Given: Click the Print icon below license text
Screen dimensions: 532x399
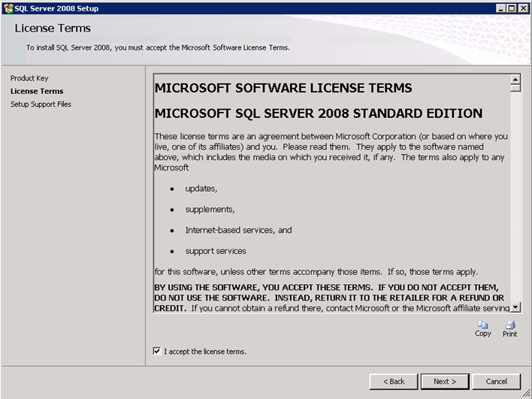Looking at the screenshot, I should (x=509, y=325).
